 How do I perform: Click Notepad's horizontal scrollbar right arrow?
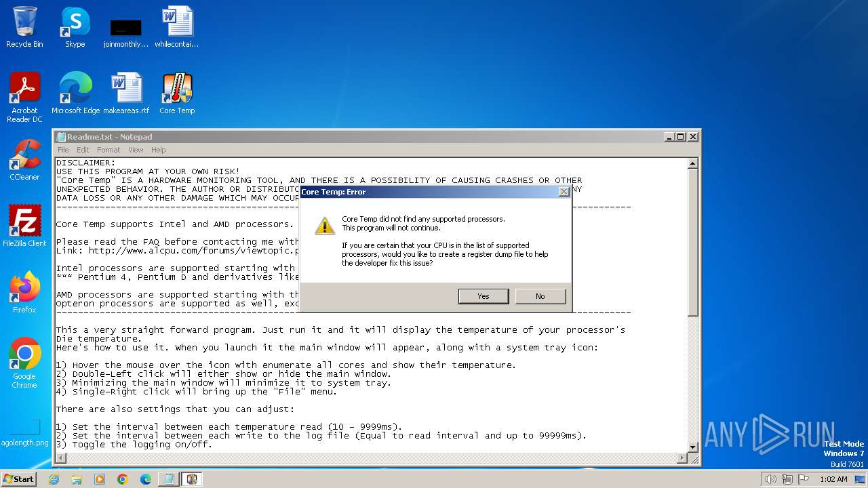click(x=682, y=458)
